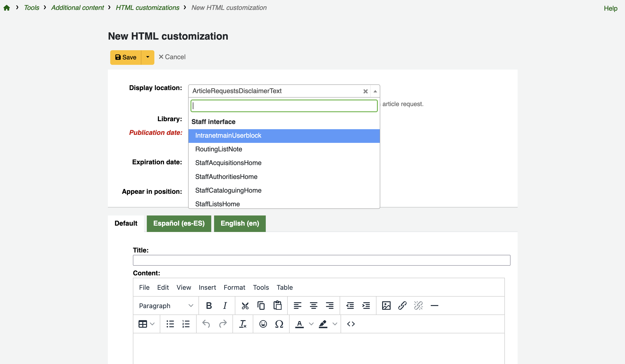Click the Cancel link
The height and width of the screenshot is (364, 625).
(x=172, y=57)
